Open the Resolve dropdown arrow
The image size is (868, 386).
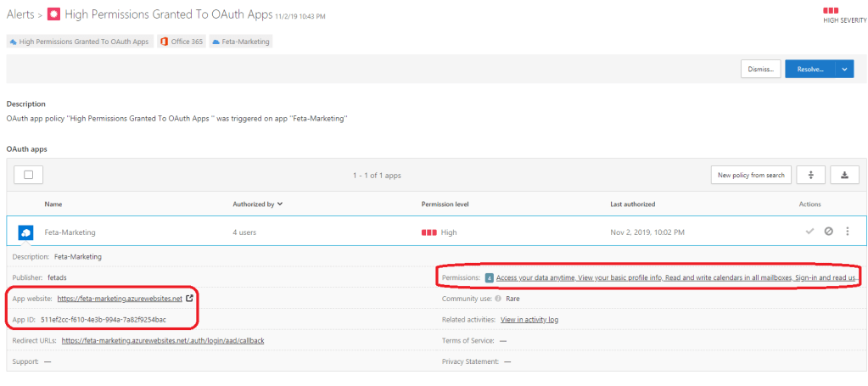[x=845, y=70]
